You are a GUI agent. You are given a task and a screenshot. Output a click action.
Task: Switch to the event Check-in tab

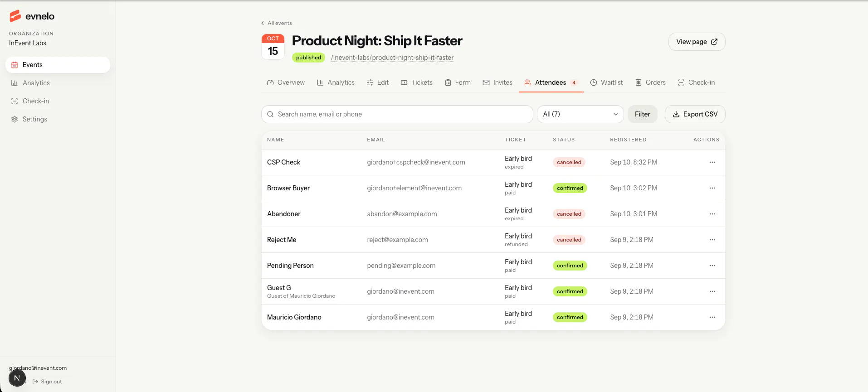point(696,82)
